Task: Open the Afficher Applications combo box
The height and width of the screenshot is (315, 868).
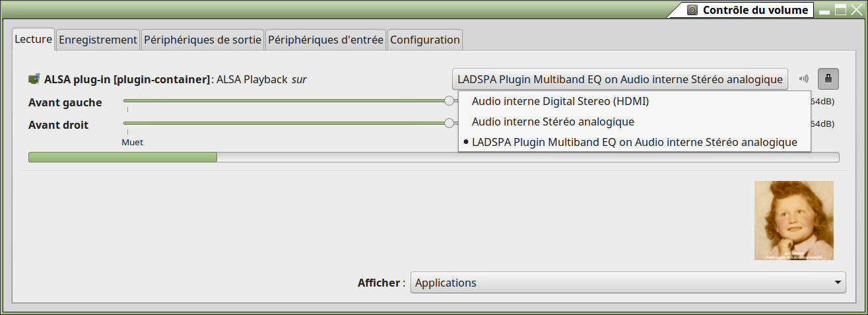Action: pos(628,283)
